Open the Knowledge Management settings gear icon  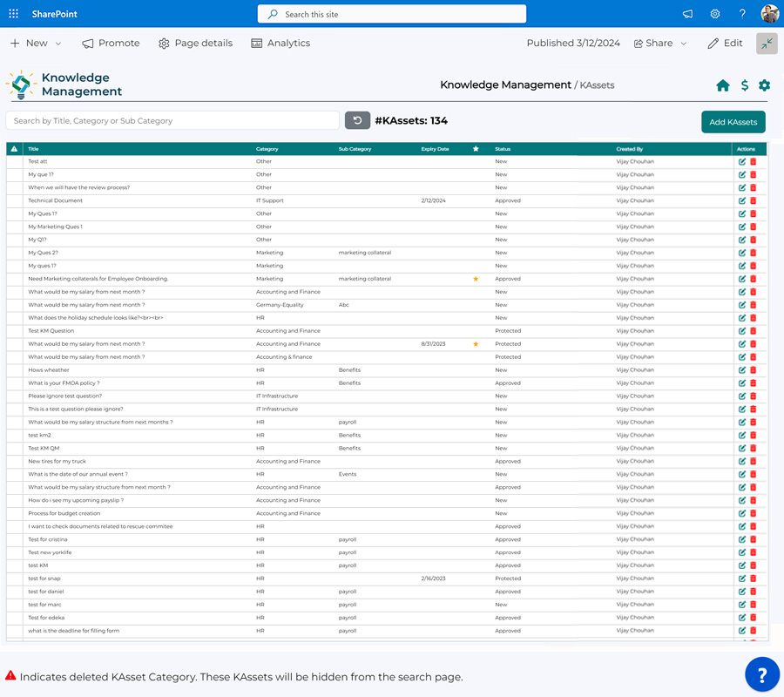point(765,85)
